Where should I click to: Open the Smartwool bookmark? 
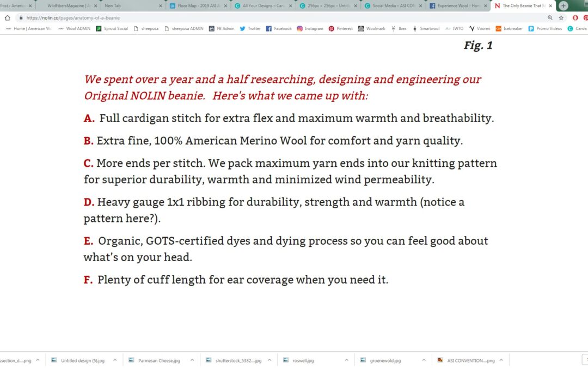coord(426,28)
